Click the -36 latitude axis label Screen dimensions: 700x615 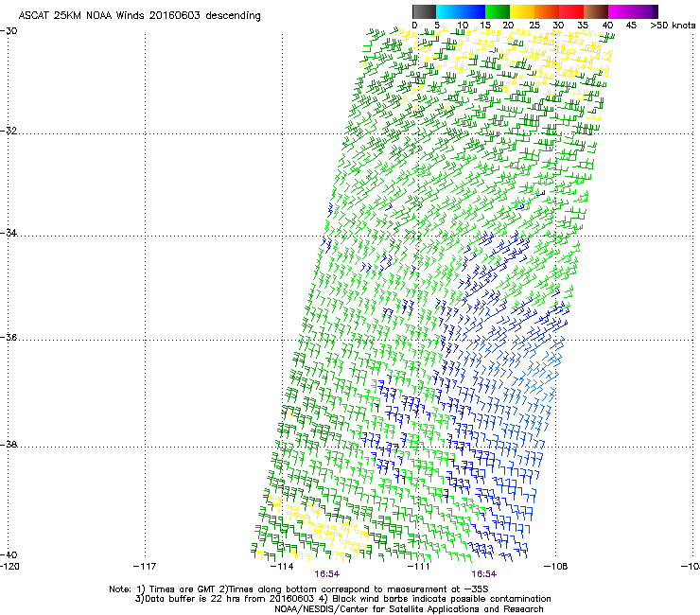click(x=9, y=337)
